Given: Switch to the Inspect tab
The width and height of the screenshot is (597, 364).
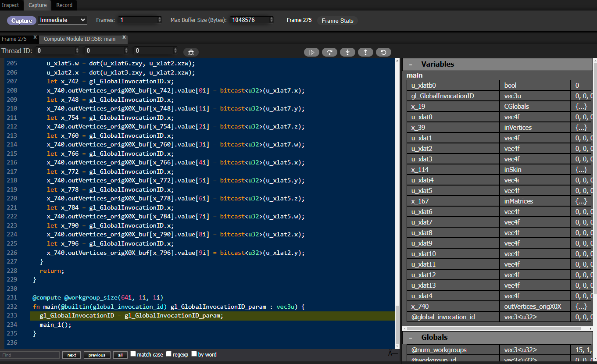Looking at the screenshot, I should (11, 5).
